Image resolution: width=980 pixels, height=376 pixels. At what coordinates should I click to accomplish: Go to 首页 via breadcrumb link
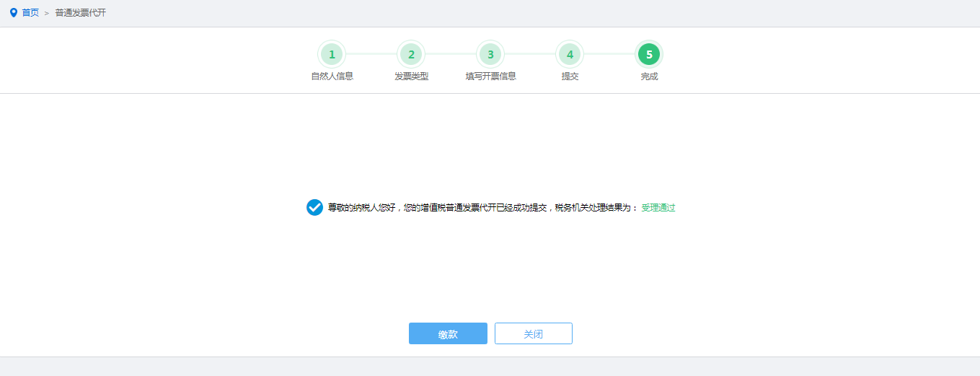point(30,13)
